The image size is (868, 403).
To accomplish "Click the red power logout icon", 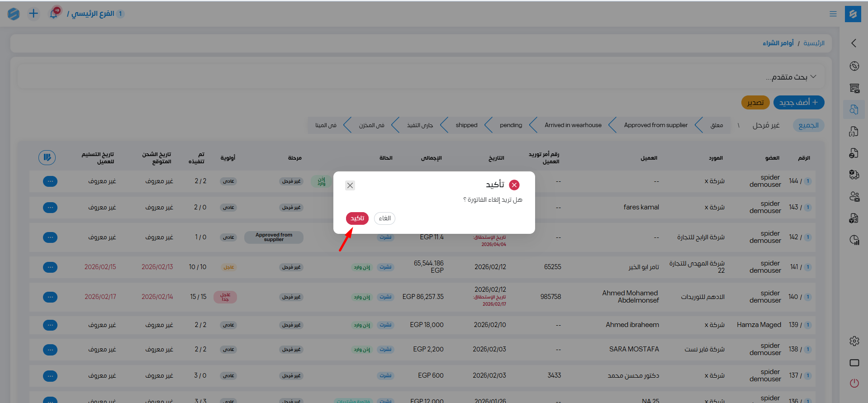I will (854, 383).
